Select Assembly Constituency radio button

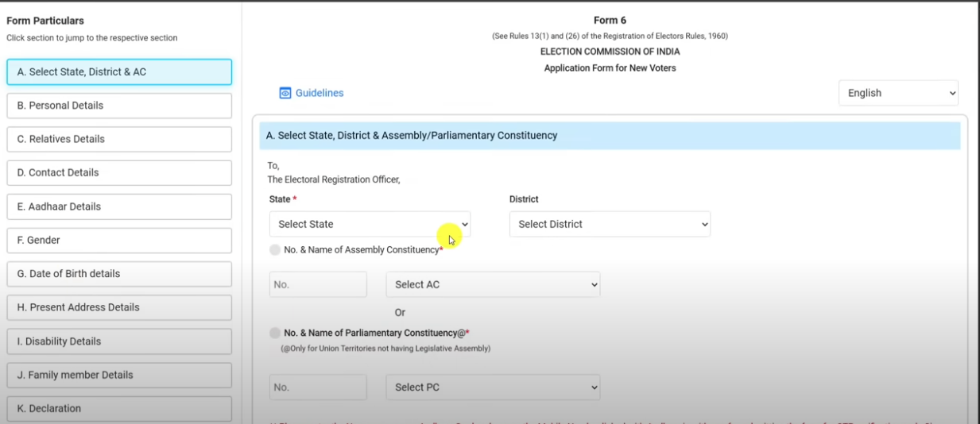275,250
